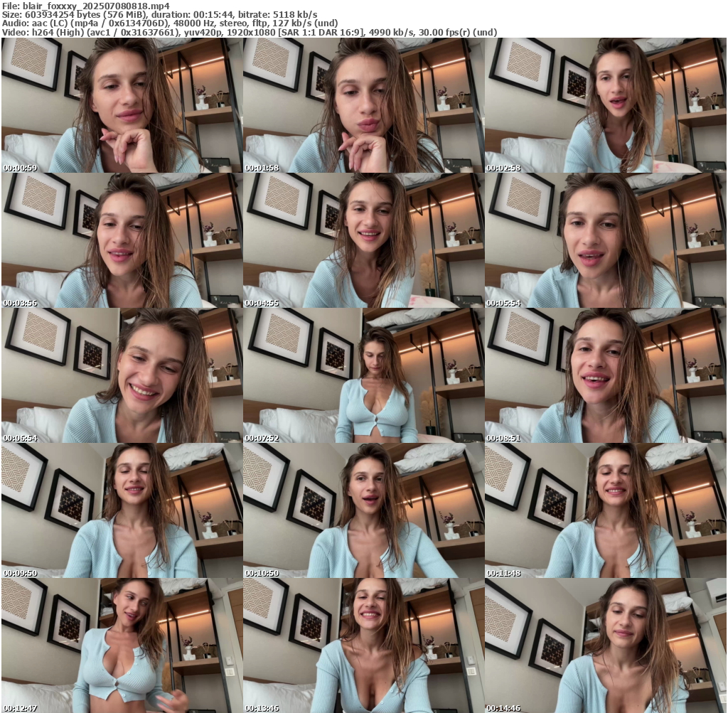Pick the frame with timestamp 00:04:55
Screen dimensions: 728x713
tap(363, 240)
